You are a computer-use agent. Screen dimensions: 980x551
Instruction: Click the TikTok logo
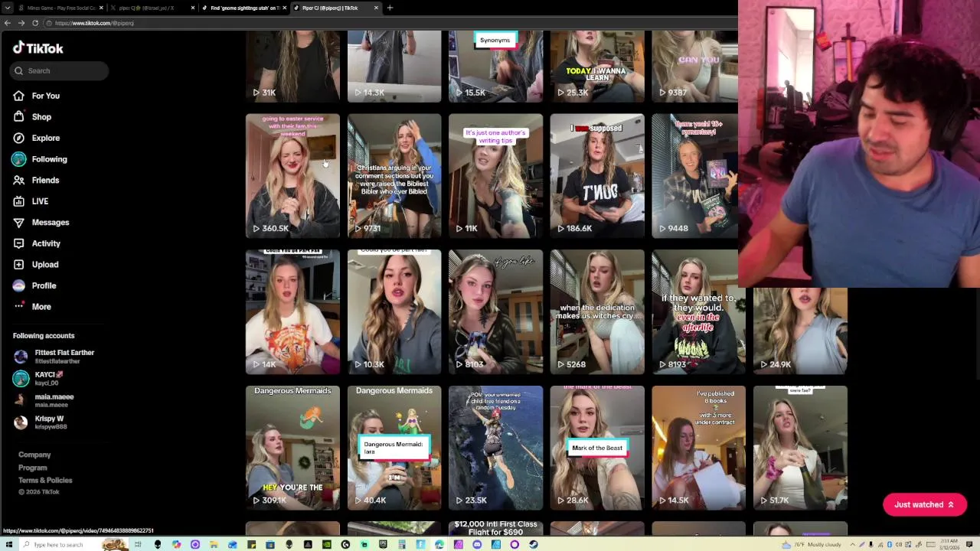38,48
